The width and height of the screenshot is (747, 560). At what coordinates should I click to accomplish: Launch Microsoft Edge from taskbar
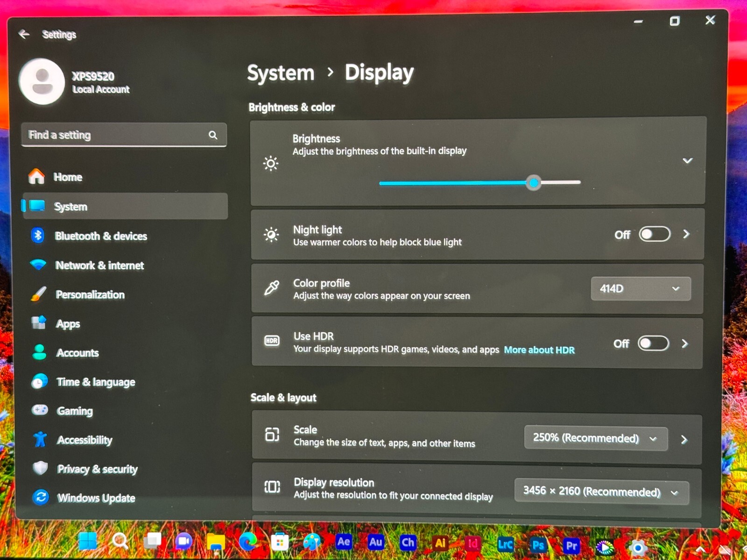[248, 542]
